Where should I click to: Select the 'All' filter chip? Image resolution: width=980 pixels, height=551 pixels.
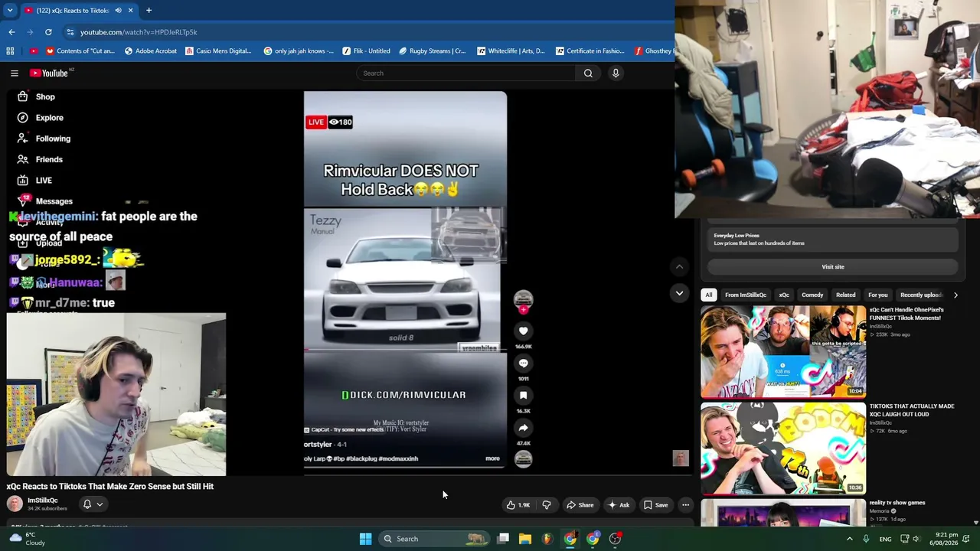tap(709, 295)
